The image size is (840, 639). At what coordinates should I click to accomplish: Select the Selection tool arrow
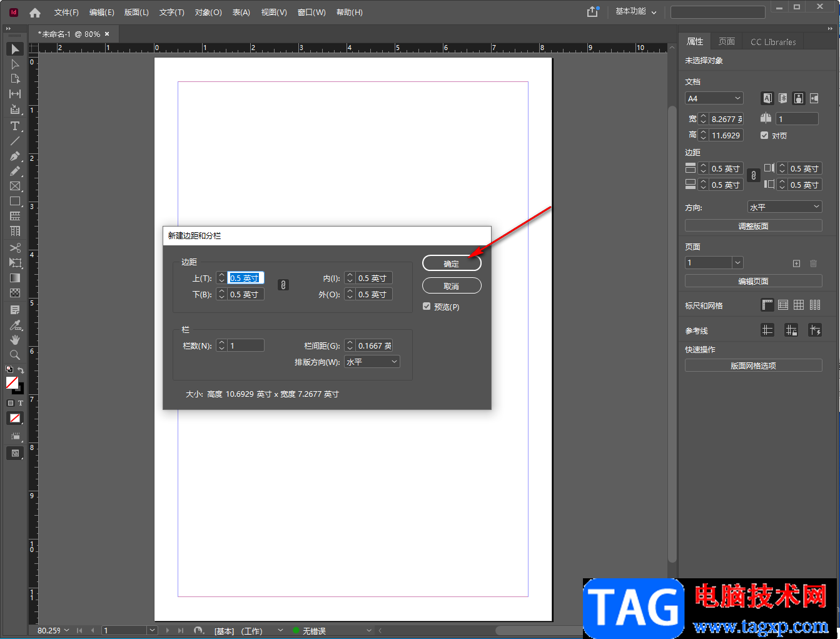[x=15, y=49]
